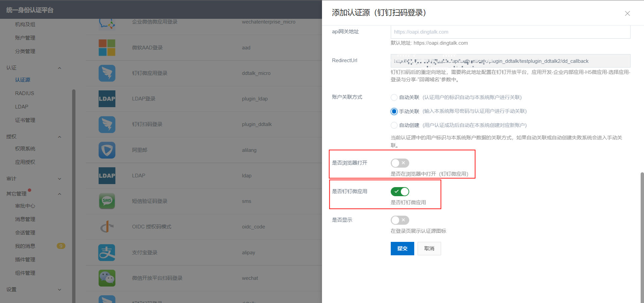
Task: Select 手动关联 radio option
Action: pos(394,111)
